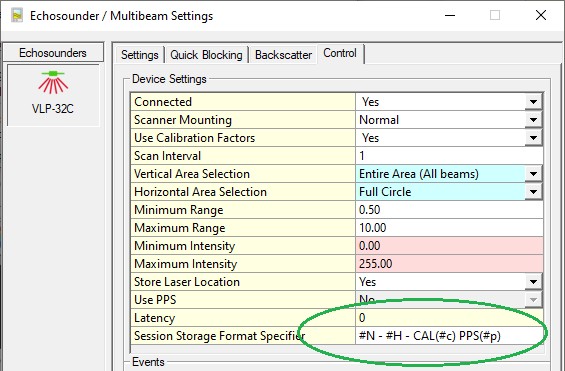The image size is (565, 371).
Task: Select the Vertical Area Selection label
Action: tap(243, 174)
